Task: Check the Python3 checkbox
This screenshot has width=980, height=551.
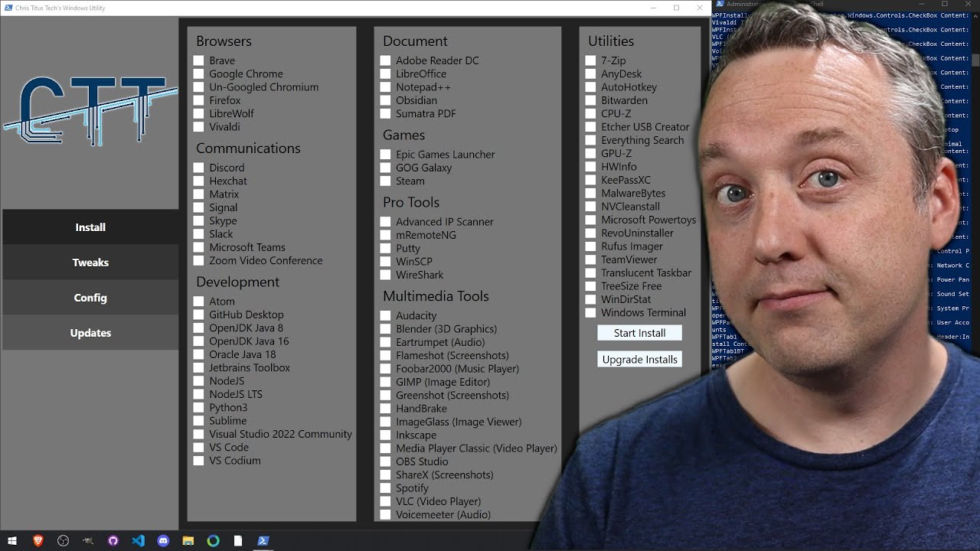Action: [199, 408]
